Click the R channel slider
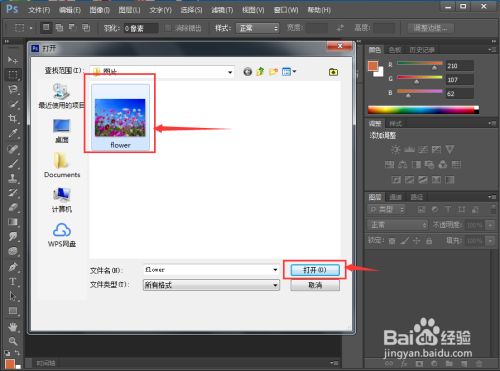 coord(420,64)
